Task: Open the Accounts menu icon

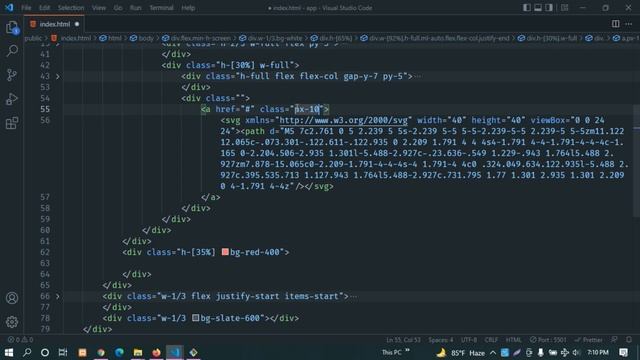Action: (12, 298)
